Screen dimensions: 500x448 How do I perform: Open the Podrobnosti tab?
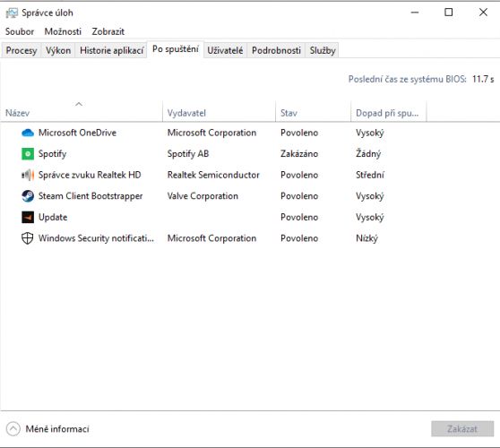[276, 50]
